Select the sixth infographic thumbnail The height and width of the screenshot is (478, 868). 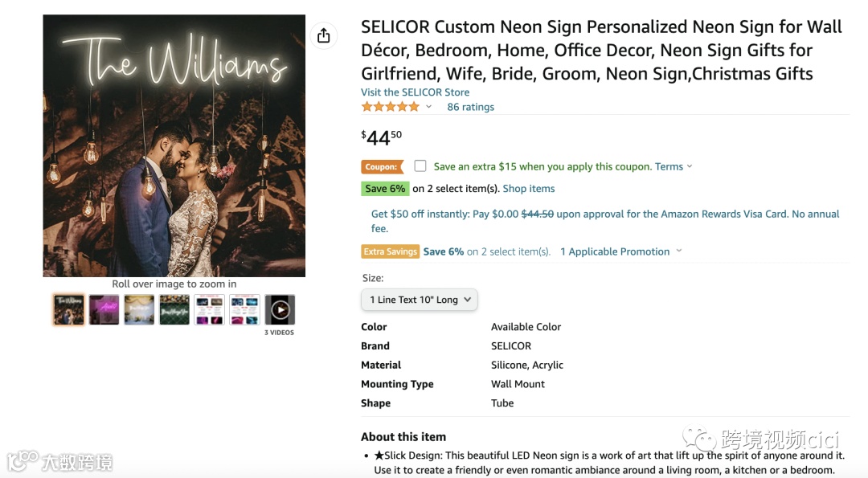pos(244,309)
